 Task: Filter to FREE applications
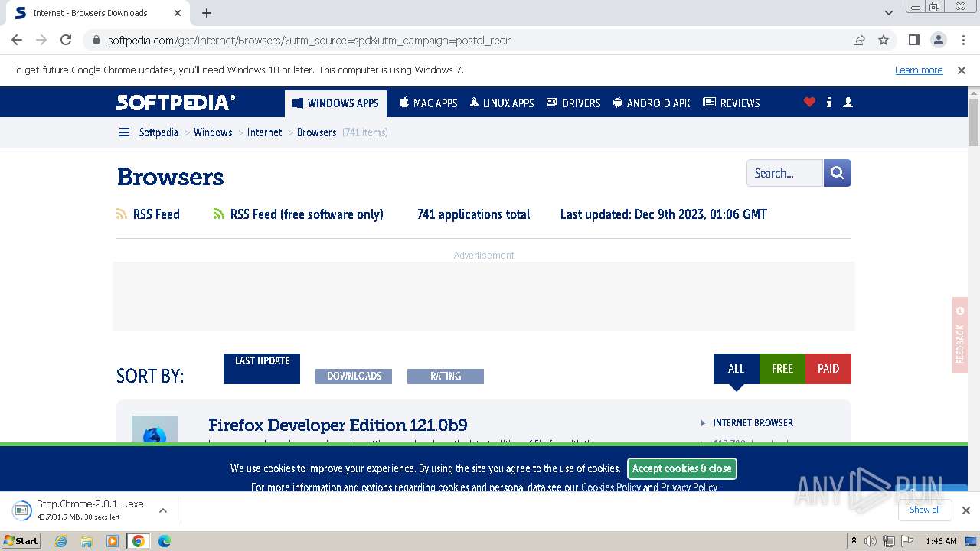pos(782,368)
